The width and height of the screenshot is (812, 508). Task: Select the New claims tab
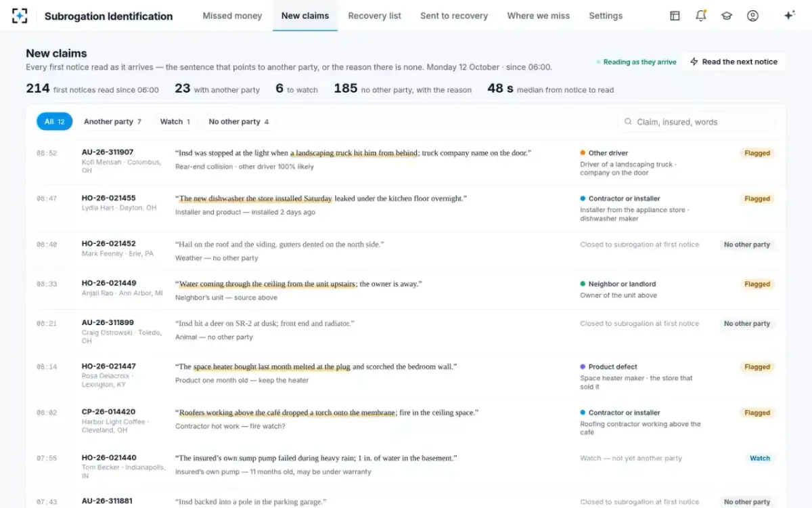pyautogui.click(x=305, y=16)
